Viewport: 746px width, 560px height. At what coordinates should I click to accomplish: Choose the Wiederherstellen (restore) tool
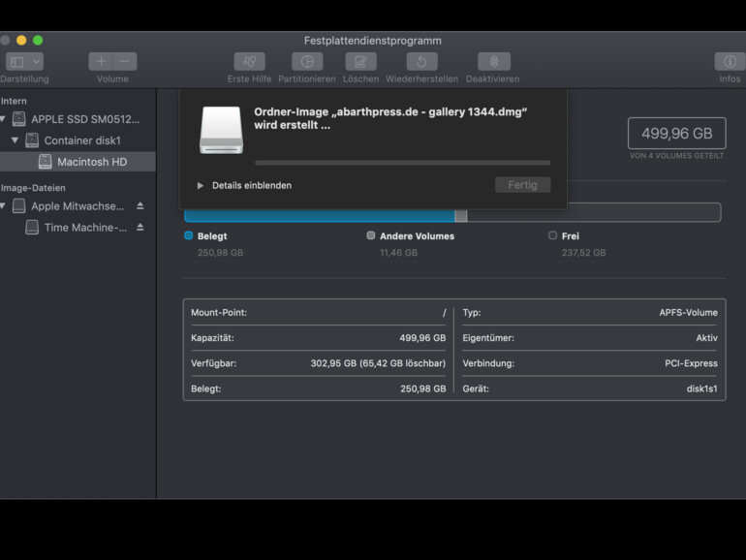(421, 61)
